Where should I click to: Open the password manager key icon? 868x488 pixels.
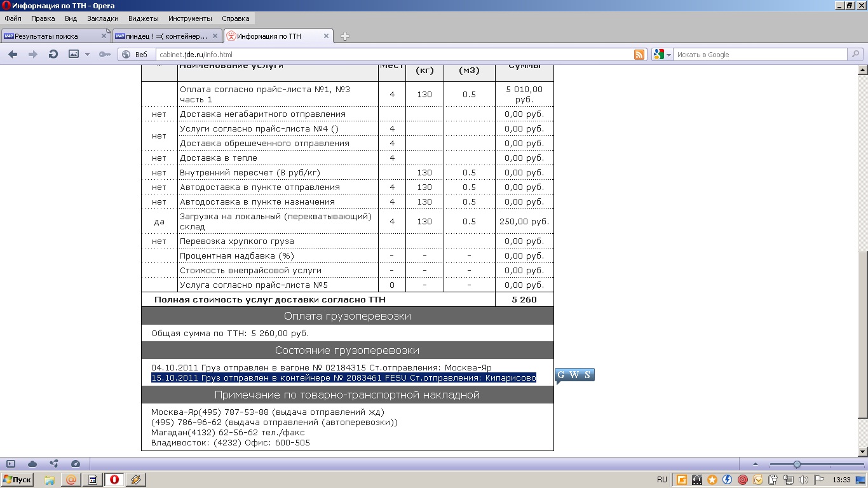click(x=105, y=55)
